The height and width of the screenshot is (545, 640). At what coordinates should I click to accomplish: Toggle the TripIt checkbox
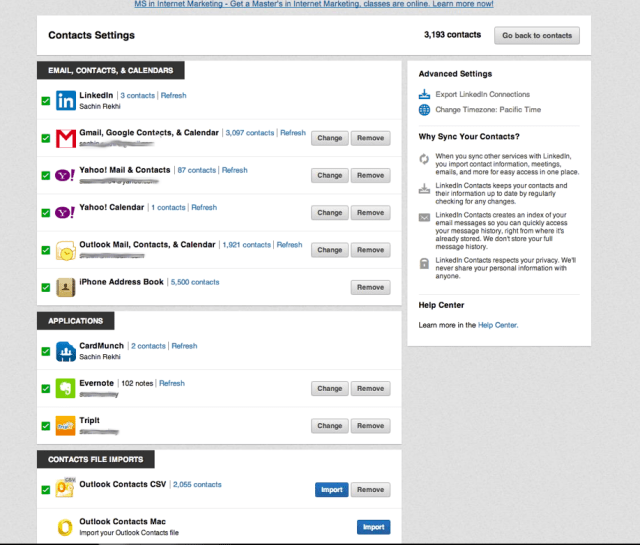46,426
